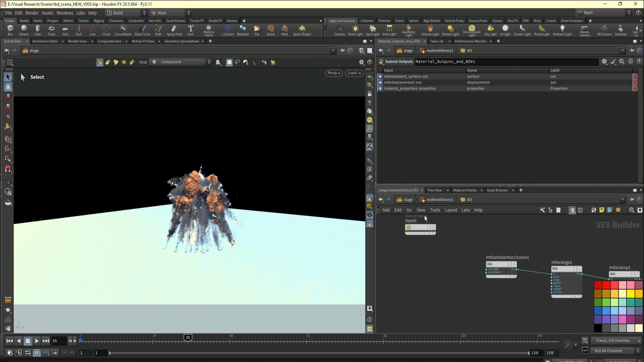This screenshot has width=644, height=362.
Task: Click the Key All Channels button
Action: point(609,351)
